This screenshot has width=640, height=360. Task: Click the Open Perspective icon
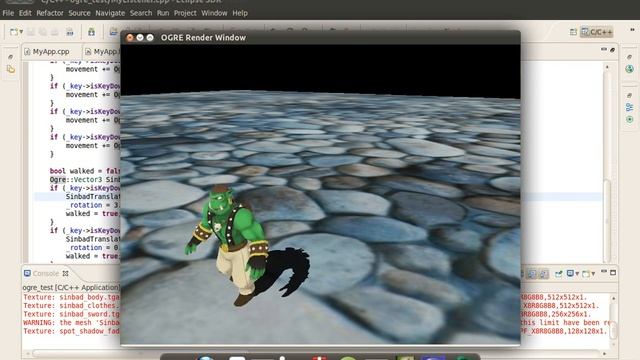pyautogui.click(x=573, y=32)
